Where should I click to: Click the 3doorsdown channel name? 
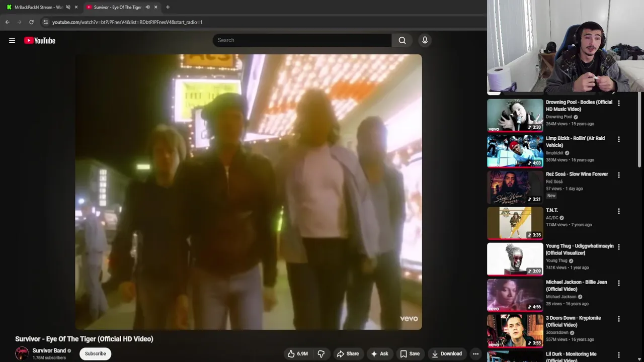(x=557, y=333)
